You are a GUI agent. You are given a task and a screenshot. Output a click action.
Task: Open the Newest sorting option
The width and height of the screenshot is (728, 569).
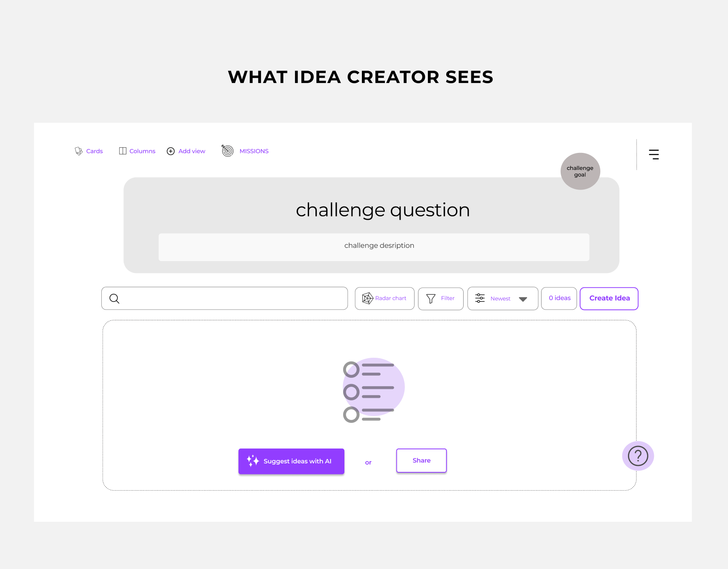tap(503, 299)
